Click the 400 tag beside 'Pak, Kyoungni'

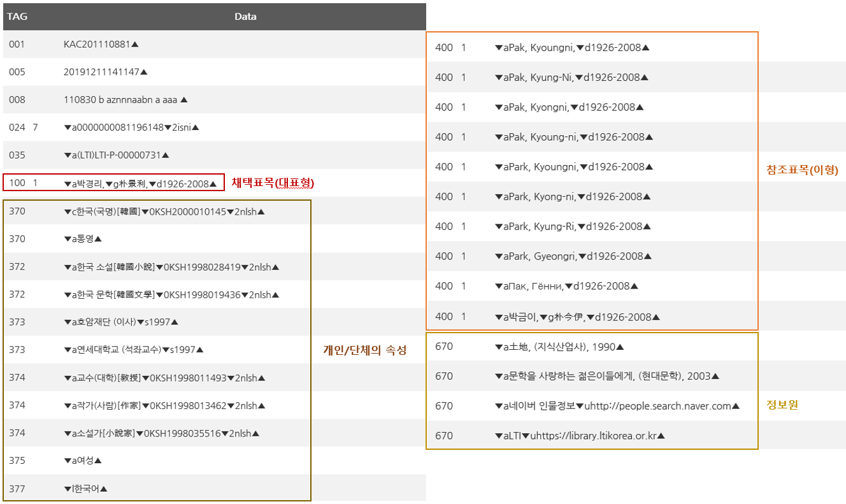coord(444,47)
